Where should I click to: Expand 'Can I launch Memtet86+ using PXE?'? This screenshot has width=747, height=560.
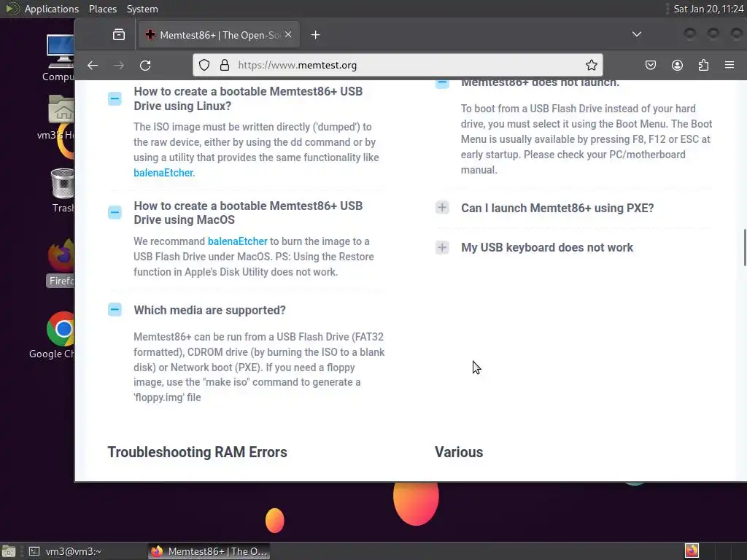click(x=442, y=208)
